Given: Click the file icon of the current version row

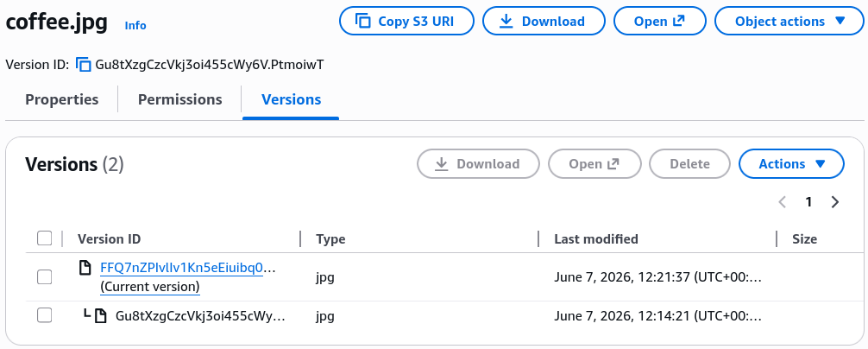Looking at the screenshot, I should coord(85,269).
